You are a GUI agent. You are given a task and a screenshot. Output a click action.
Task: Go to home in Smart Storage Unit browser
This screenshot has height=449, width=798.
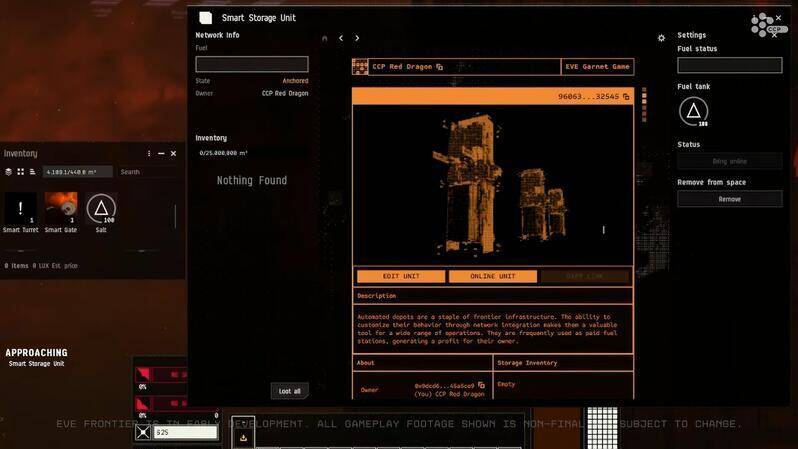pyautogui.click(x=325, y=38)
